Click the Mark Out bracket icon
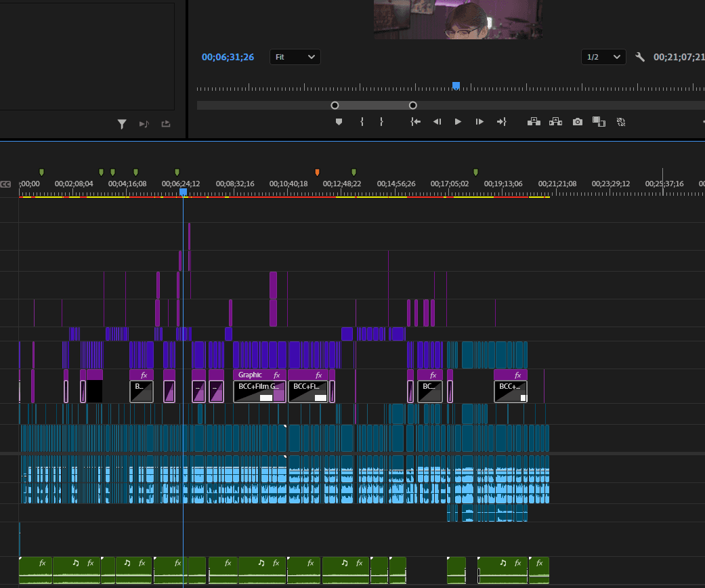The height and width of the screenshot is (588, 705). pos(381,122)
